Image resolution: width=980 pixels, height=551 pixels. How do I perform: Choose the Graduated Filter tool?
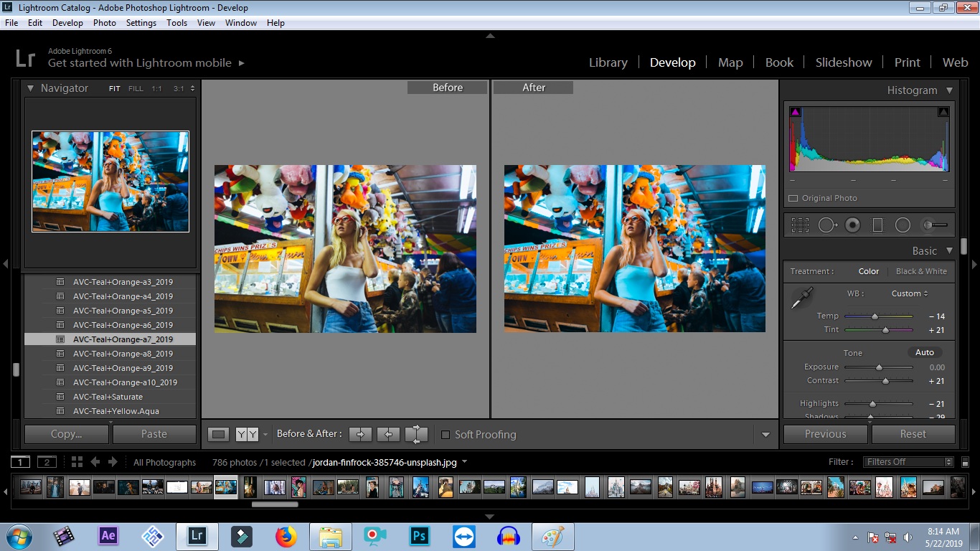pyautogui.click(x=877, y=225)
